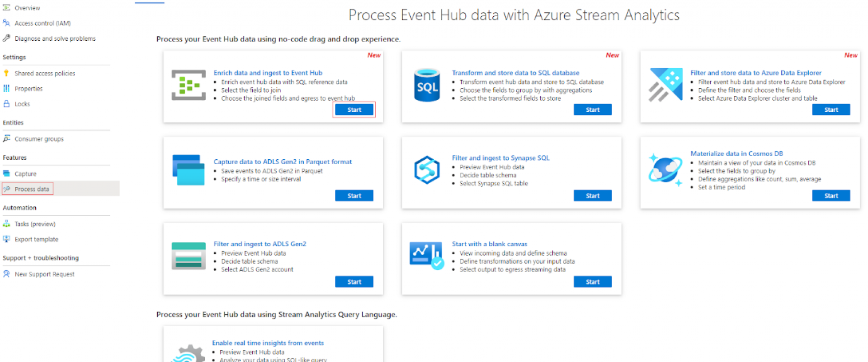
Task: Open Diagnose and solve problems
Action: click(55, 38)
